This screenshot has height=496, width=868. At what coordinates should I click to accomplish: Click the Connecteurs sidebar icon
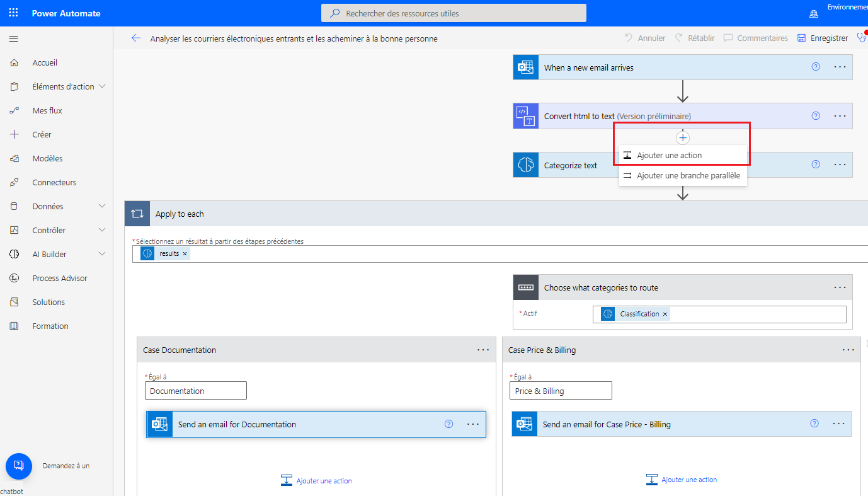(x=14, y=182)
